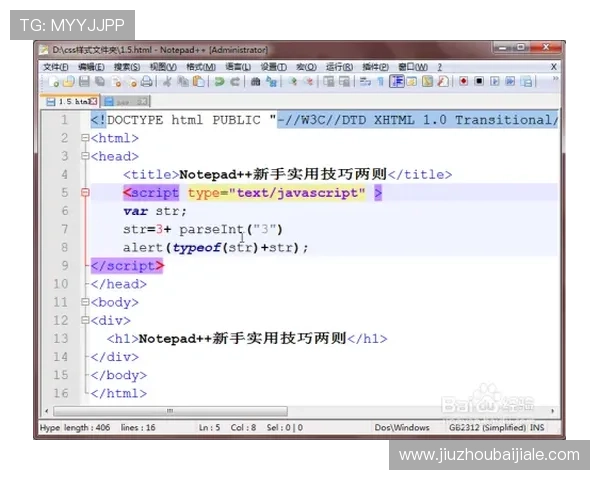Viewport: 600px width, 480px height.
Task: Click the Zoom Out toolbar icon
Action: tap(308, 82)
